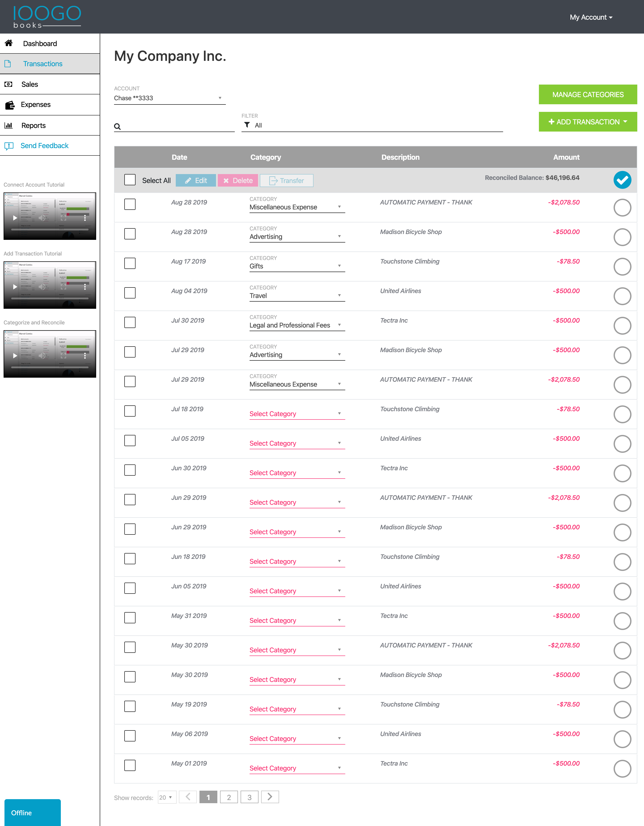Click the Sales money icon
This screenshot has height=826, width=644.
[8, 84]
